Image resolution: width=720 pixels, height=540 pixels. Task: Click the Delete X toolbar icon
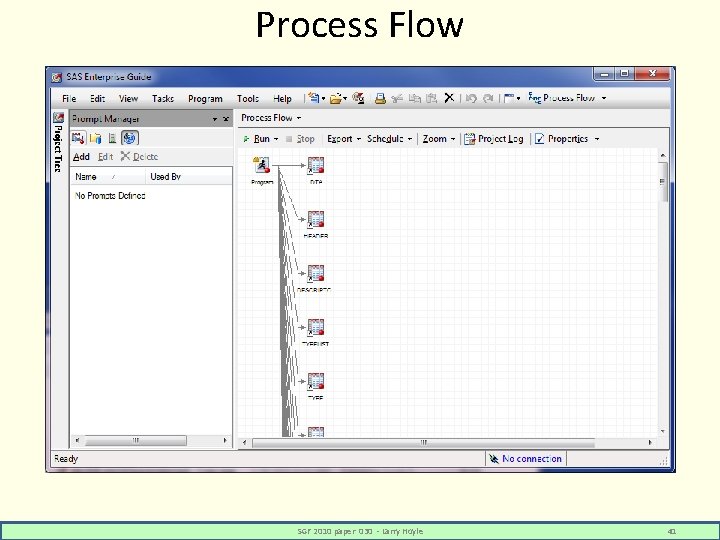(x=449, y=98)
